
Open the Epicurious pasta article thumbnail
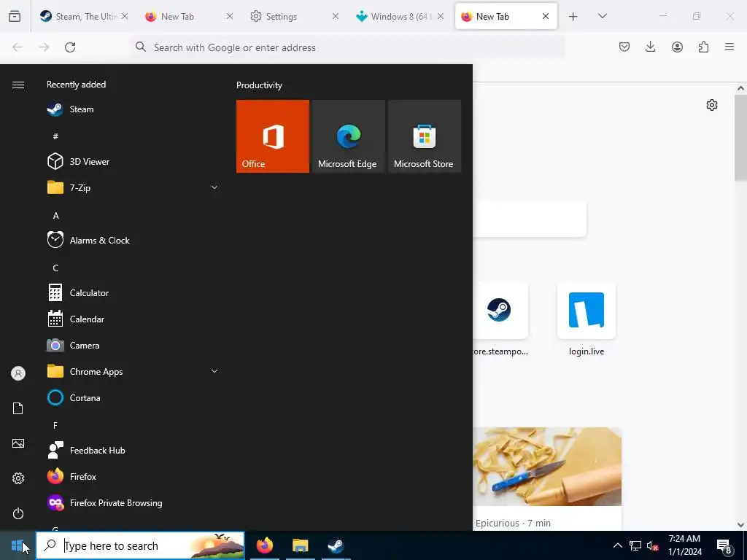tap(547, 467)
